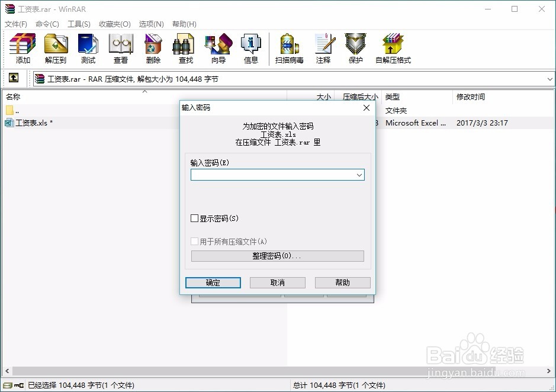
Task: Click the Add (添加) toolbar icon
Action: (x=23, y=48)
